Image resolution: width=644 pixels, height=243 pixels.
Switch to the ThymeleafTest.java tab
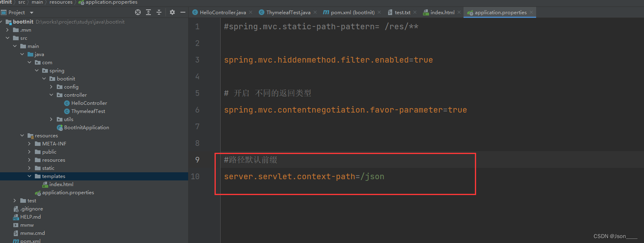[288, 13]
